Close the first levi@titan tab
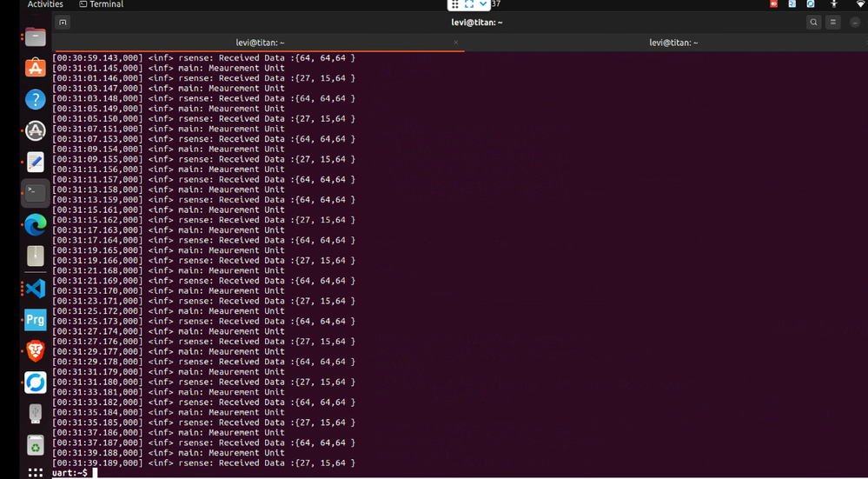This screenshot has width=868, height=479. pyautogui.click(x=455, y=42)
